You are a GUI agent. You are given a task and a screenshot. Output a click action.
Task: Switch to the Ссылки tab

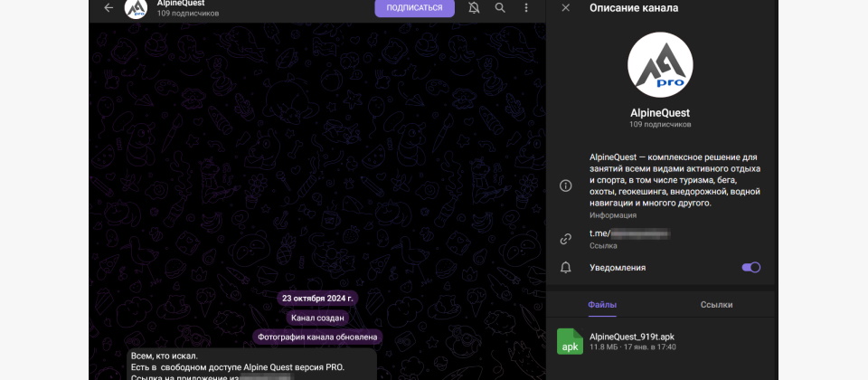(716, 305)
